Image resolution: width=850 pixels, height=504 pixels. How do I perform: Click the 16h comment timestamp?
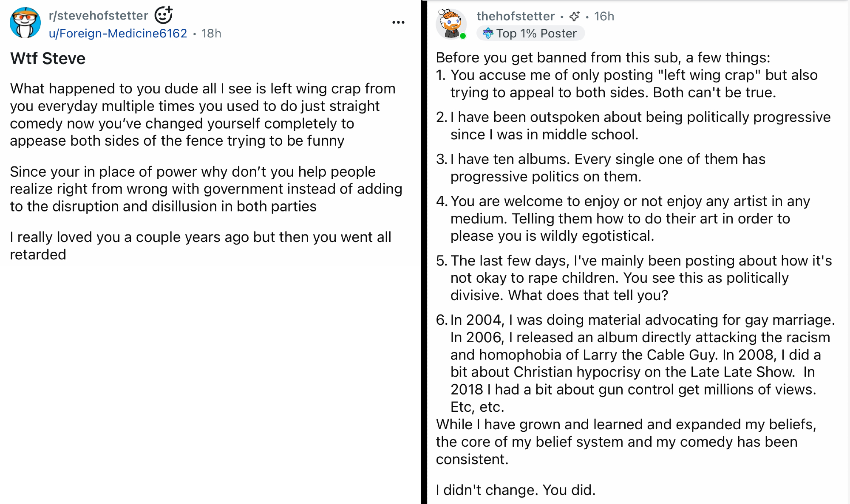point(604,17)
